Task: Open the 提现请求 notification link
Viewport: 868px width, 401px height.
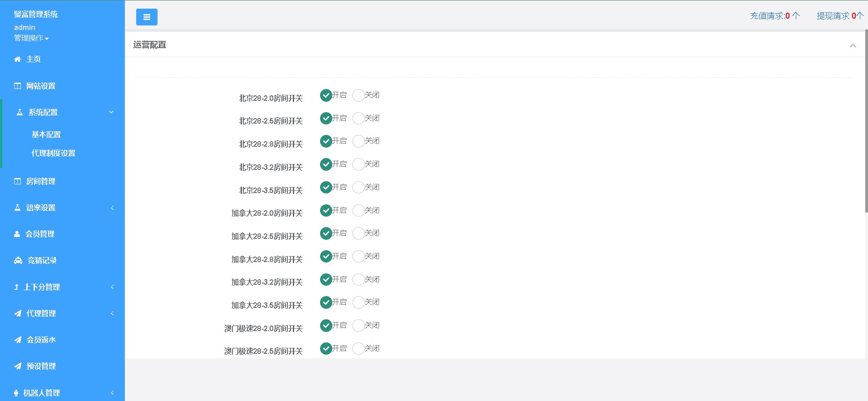Action: [839, 16]
